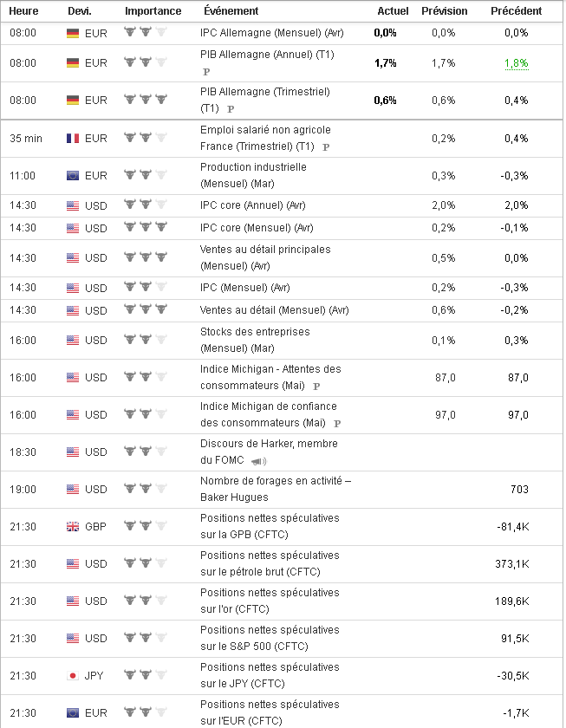Click the German flag on the IPC Allemagne row
Image resolution: width=566 pixels, height=728 pixels.
[73, 33]
